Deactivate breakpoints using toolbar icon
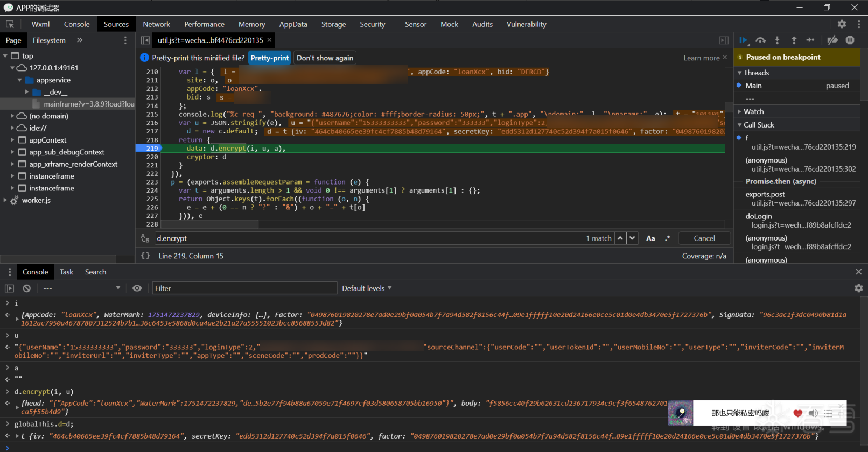 point(832,40)
